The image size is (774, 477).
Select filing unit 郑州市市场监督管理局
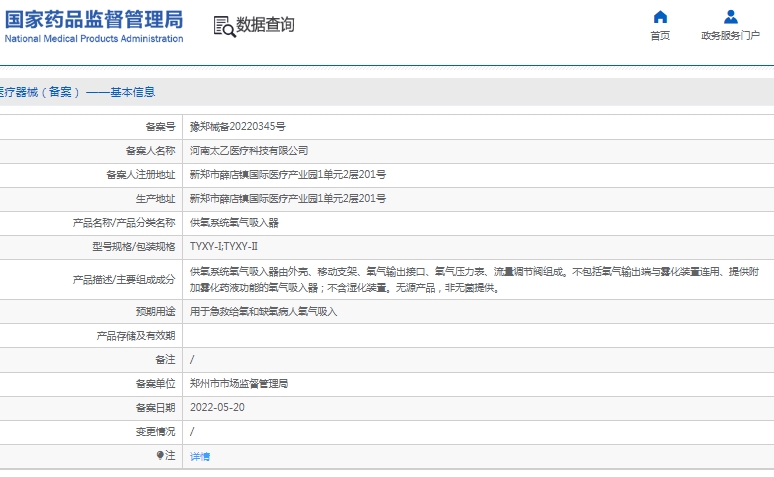239,384
